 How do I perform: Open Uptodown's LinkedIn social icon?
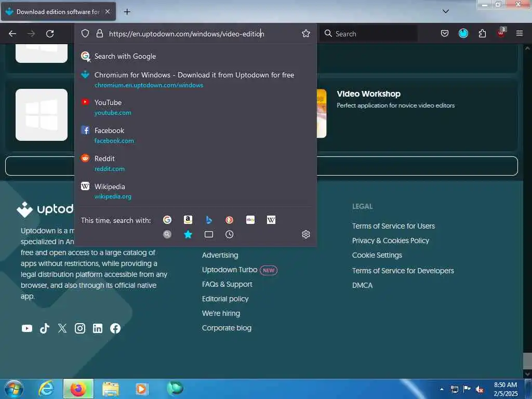point(97,328)
